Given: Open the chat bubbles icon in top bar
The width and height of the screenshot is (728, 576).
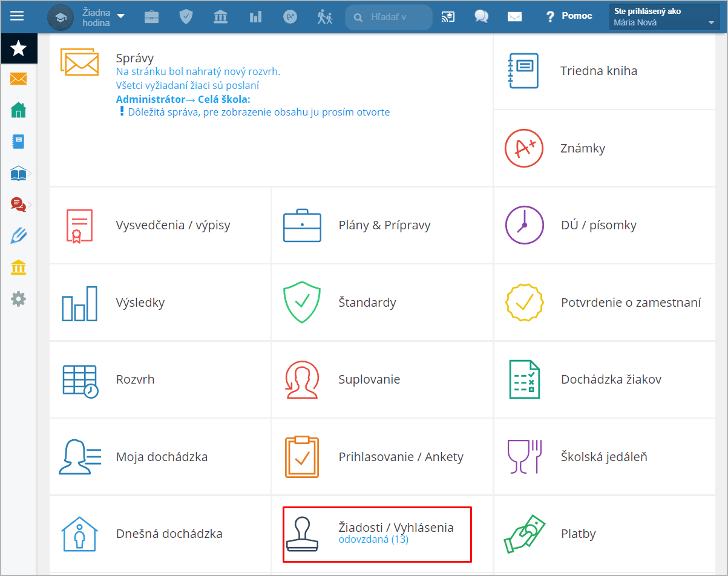Looking at the screenshot, I should pos(482,17).
